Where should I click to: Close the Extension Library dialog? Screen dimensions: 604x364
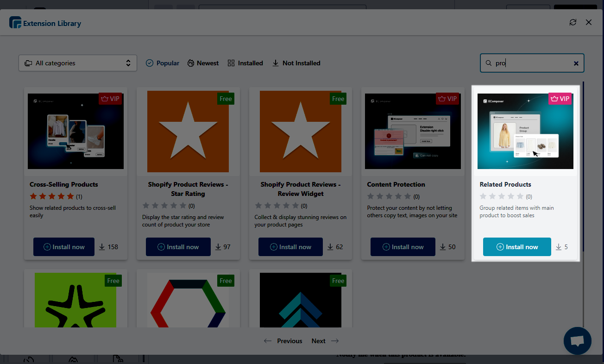(x=589, y=22)
